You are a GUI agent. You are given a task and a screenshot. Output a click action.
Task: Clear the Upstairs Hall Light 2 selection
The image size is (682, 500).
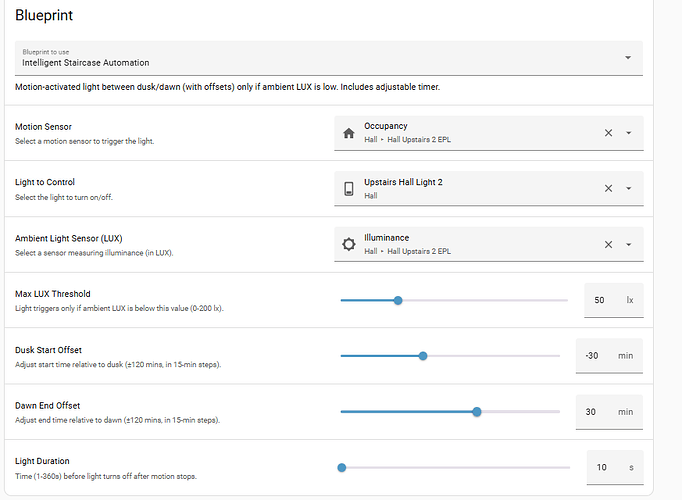click(x=608, y=189)
